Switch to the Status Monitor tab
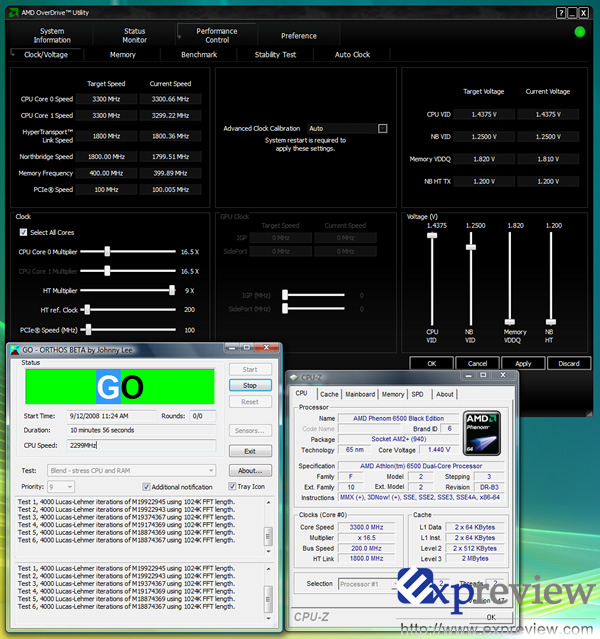 click(x=135, y=35)
